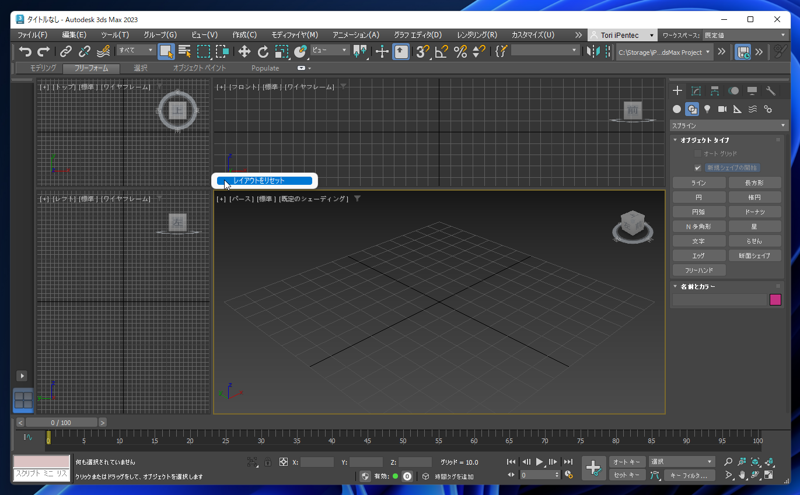Click the Play Animation button

(x=539, y=462)
